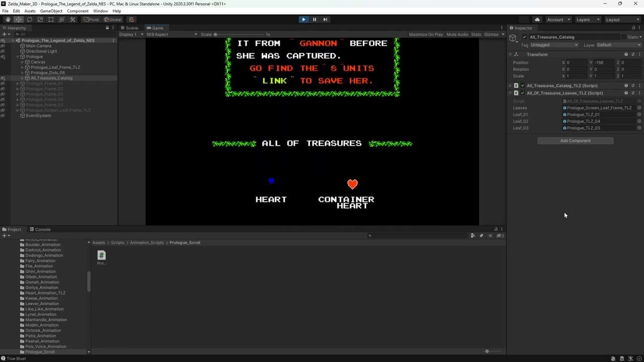Expand the Canvas object in Hierarchy
The image size is (644, 362).
point(22,62)
